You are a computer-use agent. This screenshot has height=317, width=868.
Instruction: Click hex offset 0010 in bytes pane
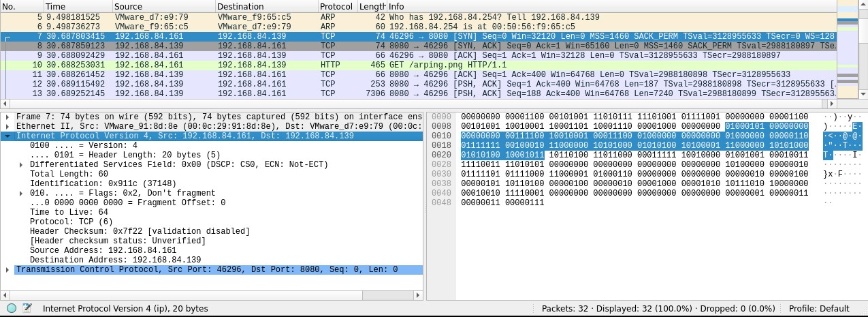point(441,136)
